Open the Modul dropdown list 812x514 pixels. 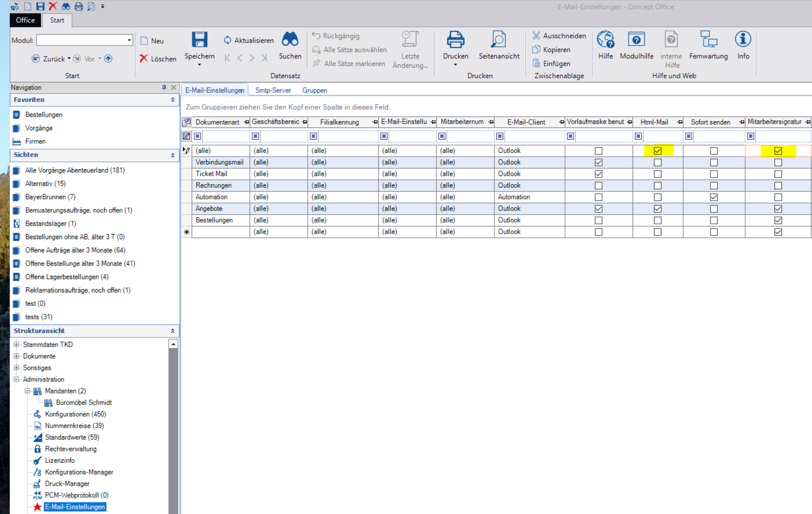point(129,40)
